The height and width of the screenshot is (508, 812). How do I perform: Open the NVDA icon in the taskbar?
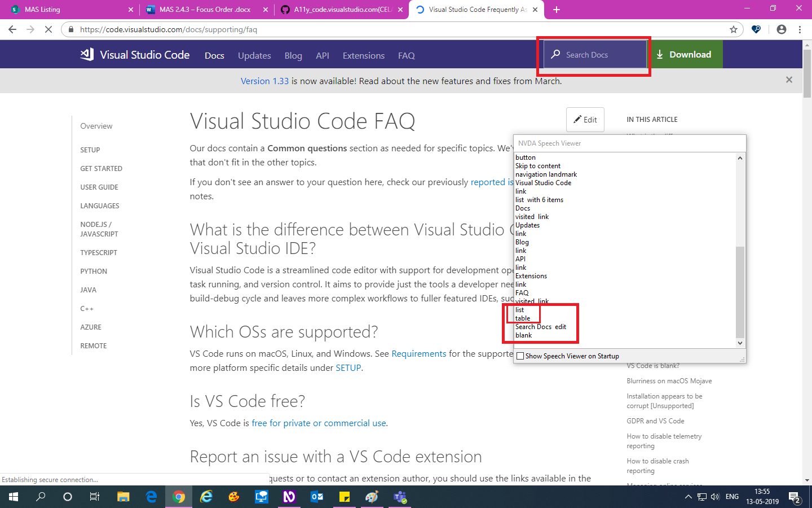coord(289,497)
